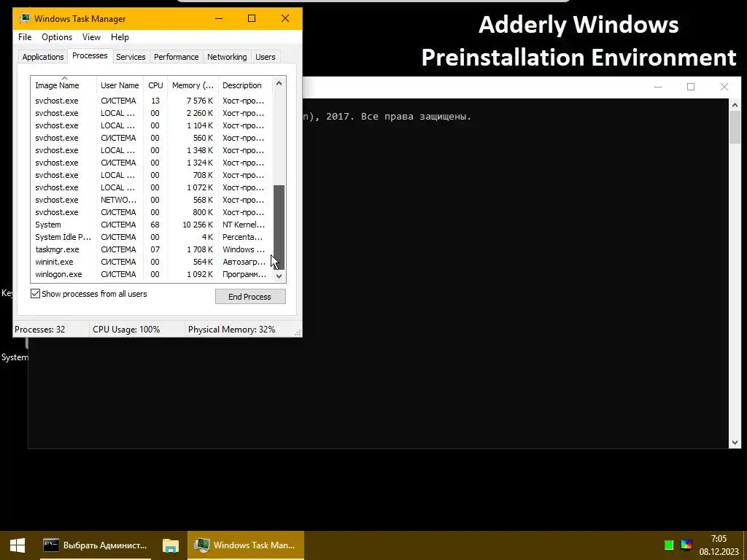Click the Task Manager title bar icon
This screenshot has width=747, height=560.
(x=24, y=18)
